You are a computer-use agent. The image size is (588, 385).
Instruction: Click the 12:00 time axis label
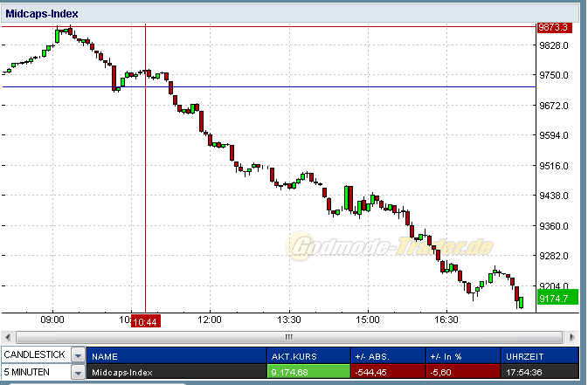click(210, 320)
